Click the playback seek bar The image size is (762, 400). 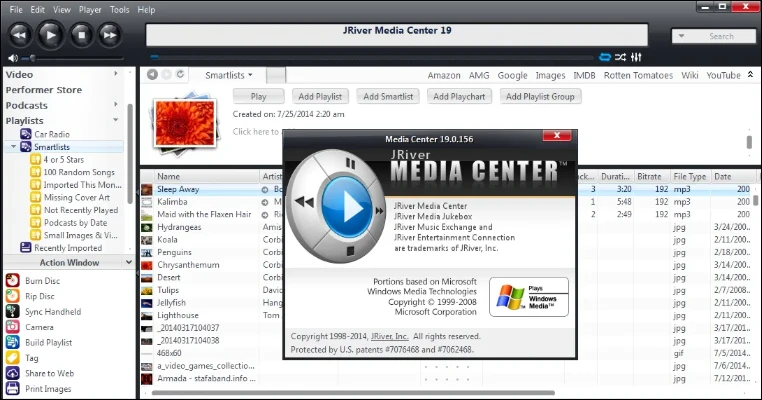point(372,57)
